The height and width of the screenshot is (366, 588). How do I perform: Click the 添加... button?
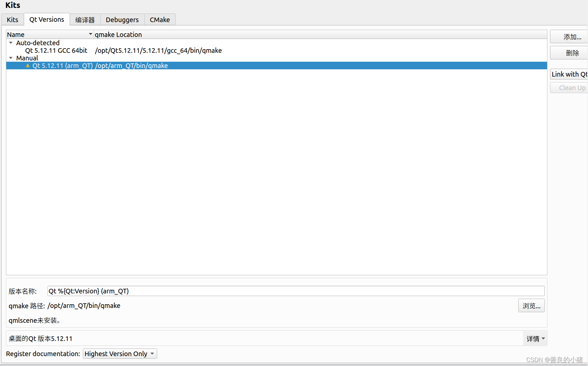tap(569, 37)
